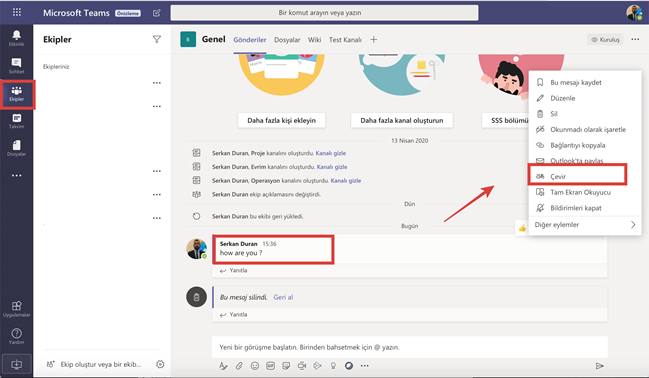Open Dosyalar files icon in sidebar

point(17,148)
